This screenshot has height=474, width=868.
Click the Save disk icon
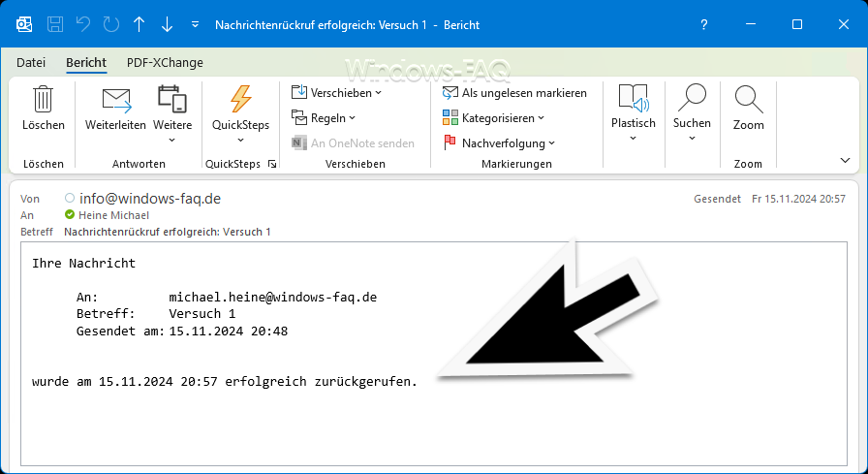[x=55, y=24]
